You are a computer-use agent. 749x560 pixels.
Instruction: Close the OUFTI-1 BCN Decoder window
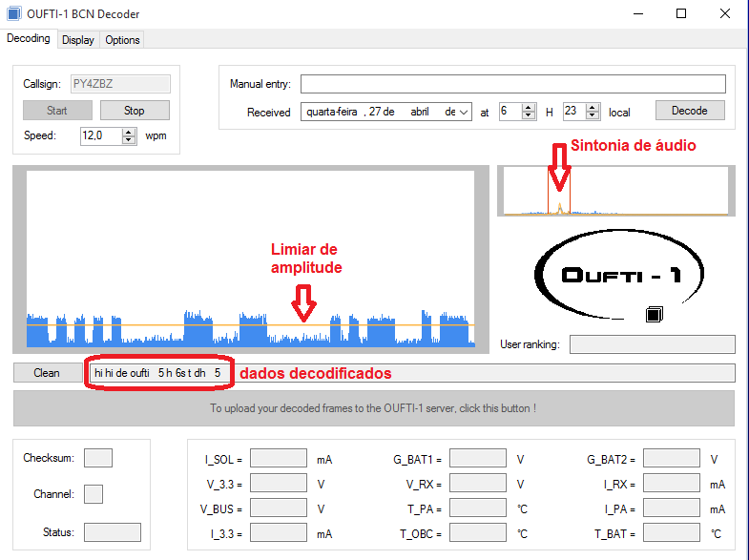tap(725, 14)
